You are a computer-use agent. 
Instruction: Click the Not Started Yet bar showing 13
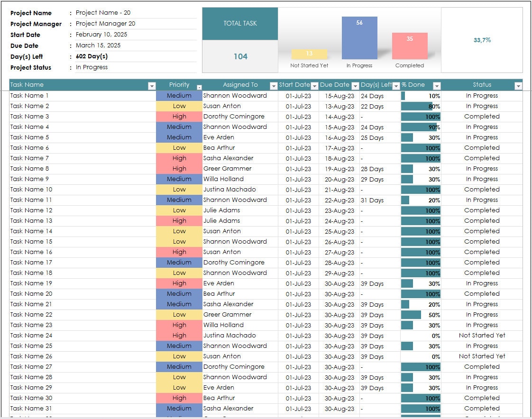click(x=309, y=55)
